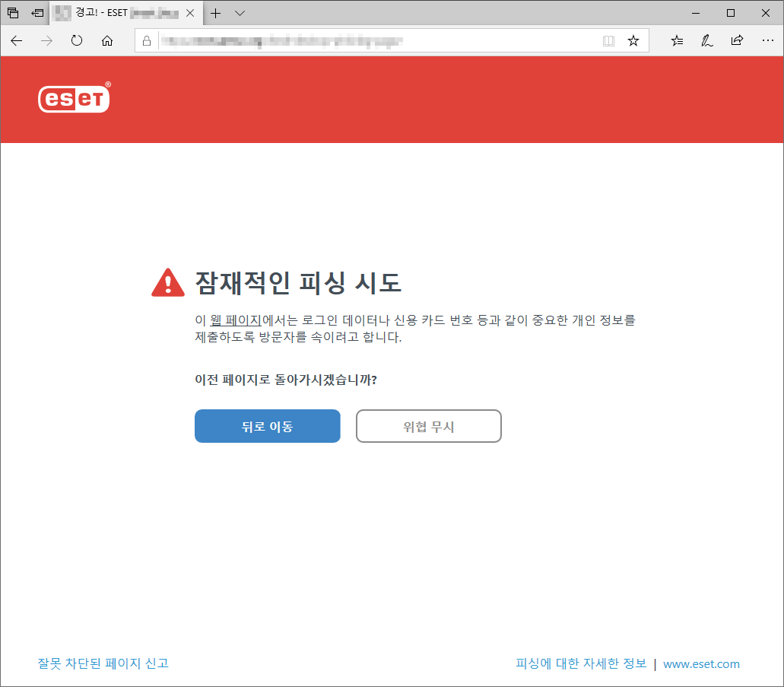The width and height of the screenshot is (784, 687).
Task: Open the Hub sidebar icon
Action: 676,41
